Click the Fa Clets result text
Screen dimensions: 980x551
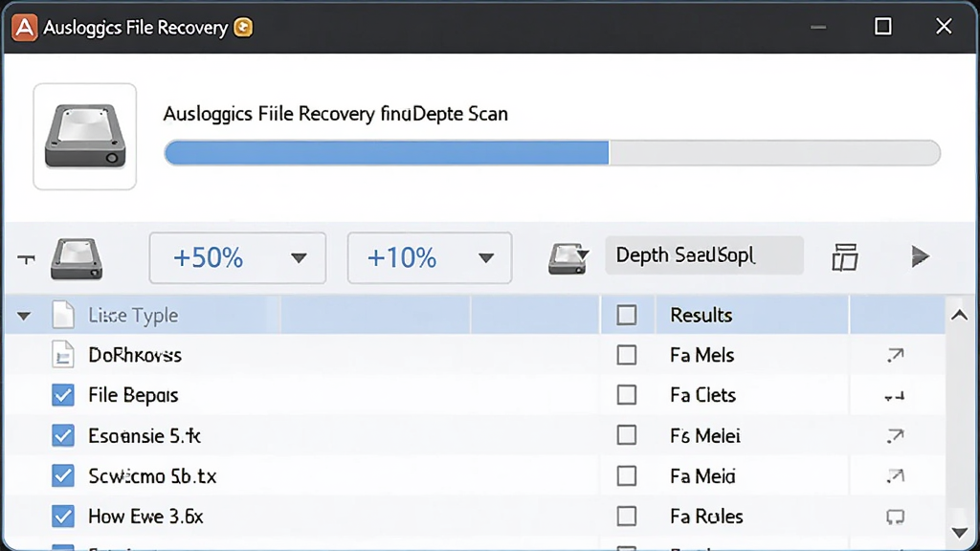[x=702, y=395]
